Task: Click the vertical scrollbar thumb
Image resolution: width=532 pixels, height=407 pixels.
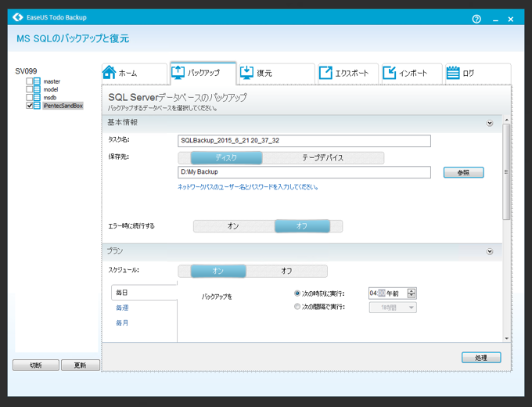Action: click(506, 171)
